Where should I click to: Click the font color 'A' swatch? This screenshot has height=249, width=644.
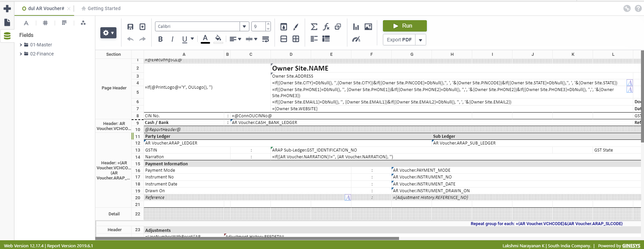pos(205,39)
